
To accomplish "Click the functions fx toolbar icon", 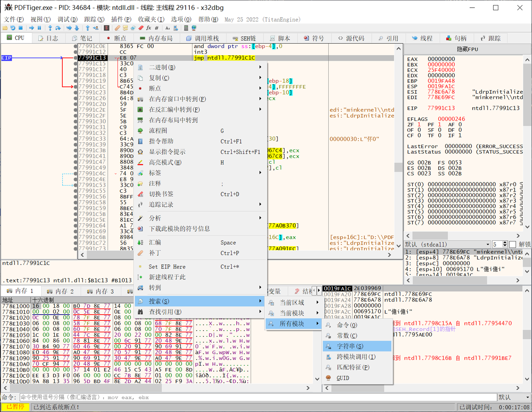I will (149, 28).
